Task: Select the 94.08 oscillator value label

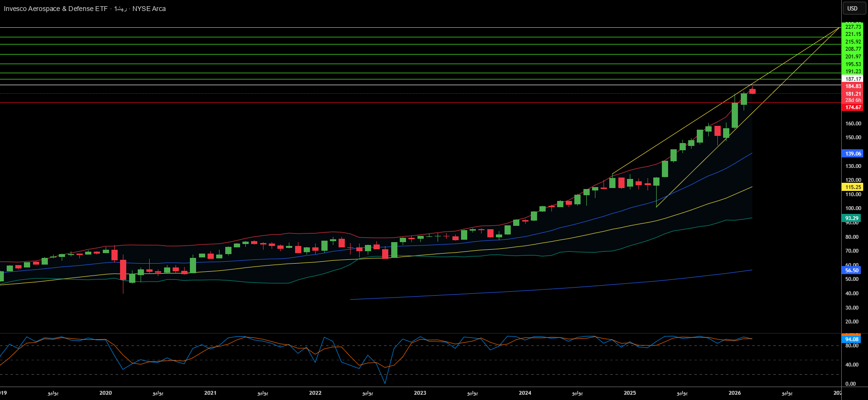Action: [851, 339]
